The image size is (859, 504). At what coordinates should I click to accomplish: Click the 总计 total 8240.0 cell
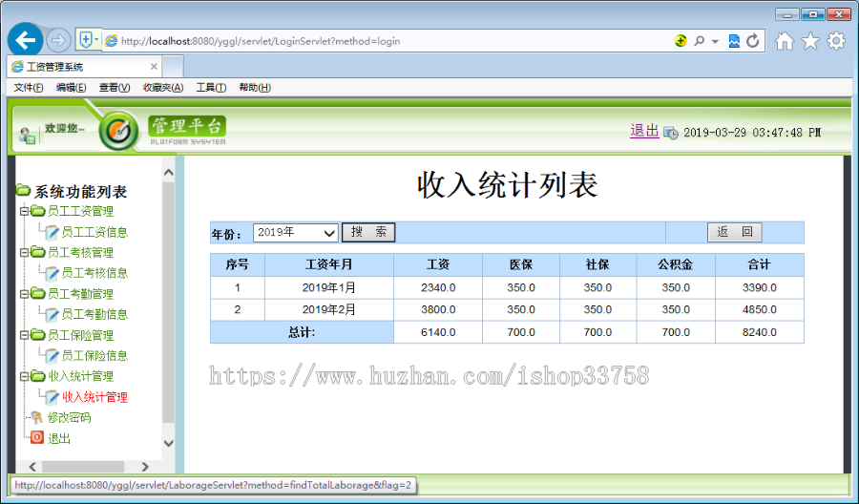(760, 332)
